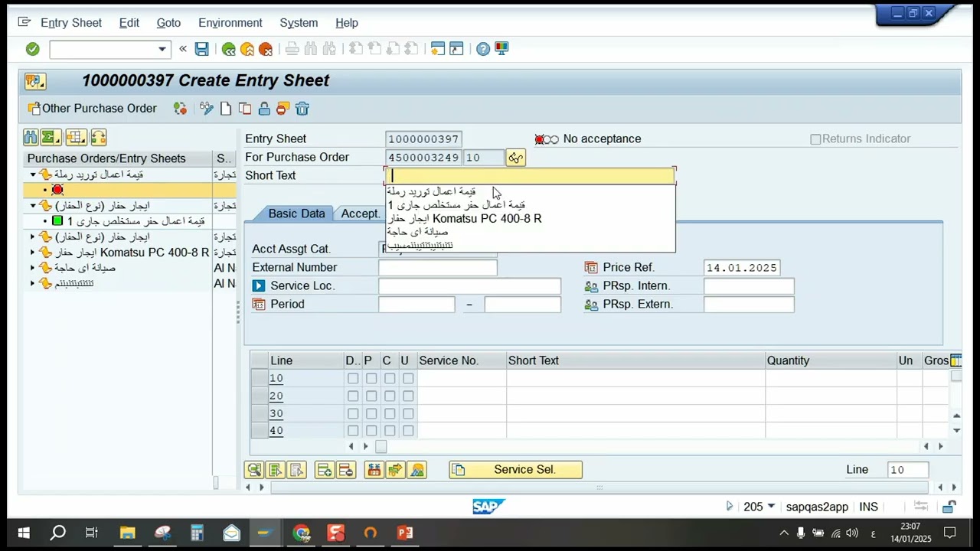The width and height of the screenshot is (980, 551).
Task: Tick the C checkbox in line 40
Action: (390, 431)
